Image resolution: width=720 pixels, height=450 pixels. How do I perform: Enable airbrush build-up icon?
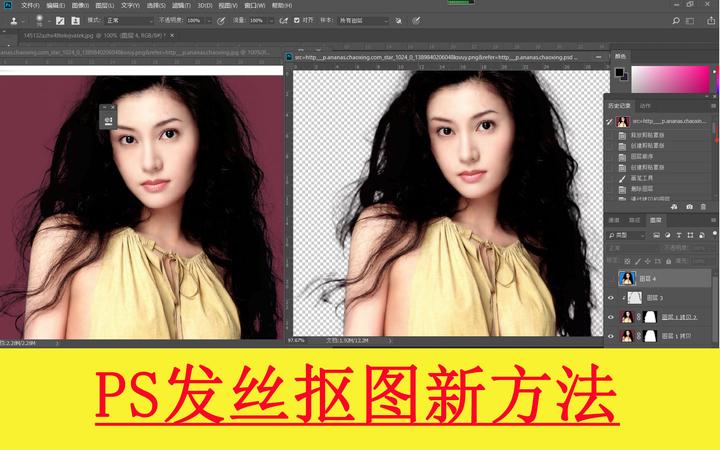pyautogui.click(x=284, y=21)
